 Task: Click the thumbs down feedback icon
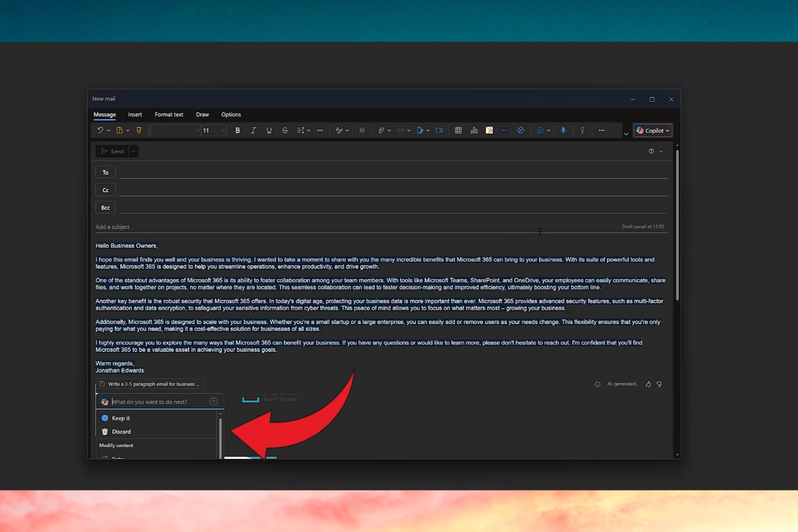coord(659,384)
